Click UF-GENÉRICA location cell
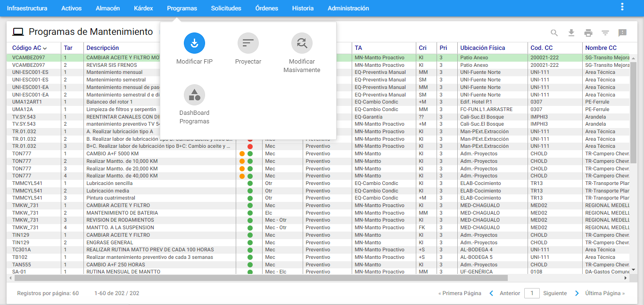Viewport: 644px width, 305px height. pyautogui.click(x=477, y=272)
